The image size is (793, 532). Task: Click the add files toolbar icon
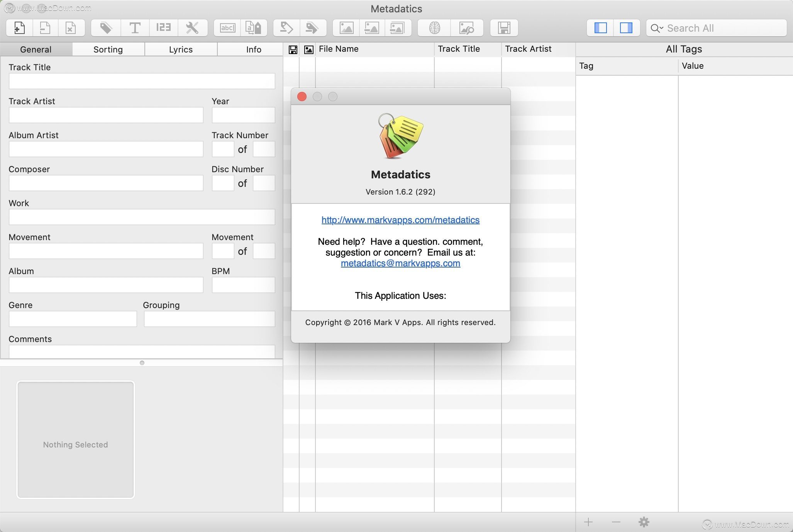click(19, 28)
